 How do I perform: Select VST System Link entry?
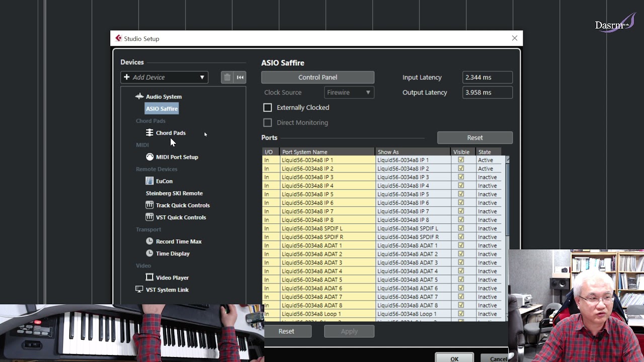point(167,290)
